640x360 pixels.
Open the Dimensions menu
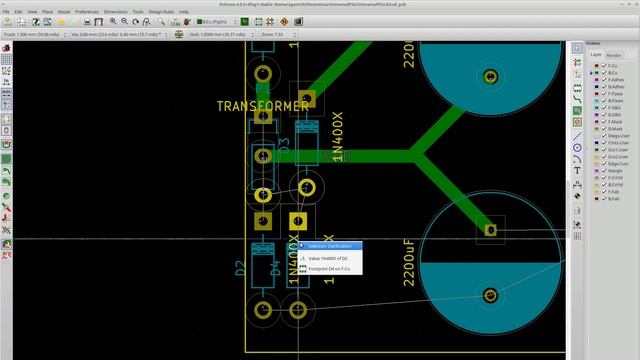116,12
